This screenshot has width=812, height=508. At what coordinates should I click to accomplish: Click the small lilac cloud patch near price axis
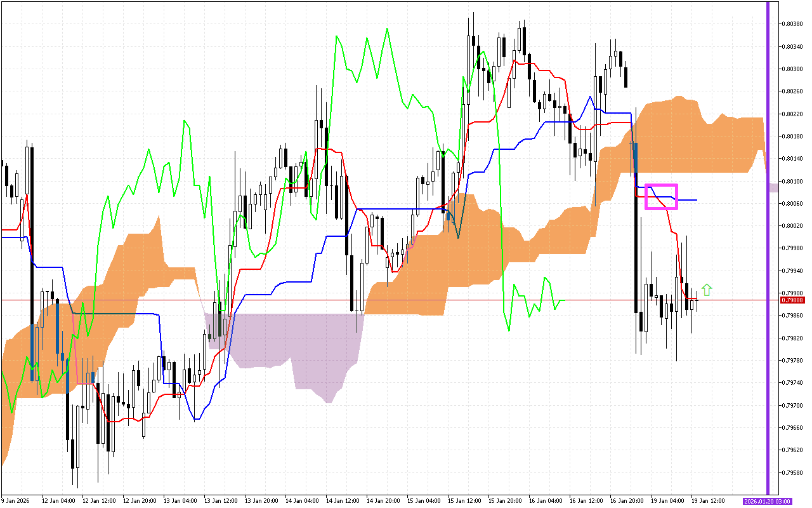(x=774, y=187)
